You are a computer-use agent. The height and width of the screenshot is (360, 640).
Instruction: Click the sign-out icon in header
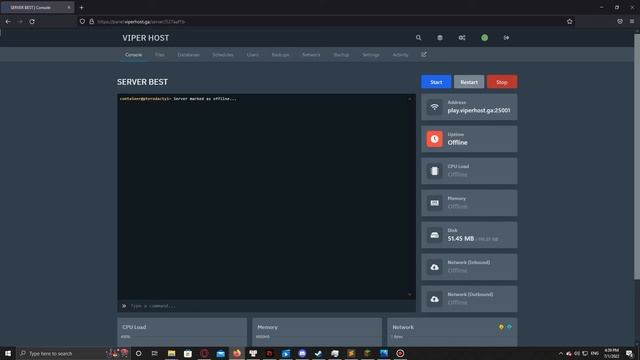(x=506, y=38)
